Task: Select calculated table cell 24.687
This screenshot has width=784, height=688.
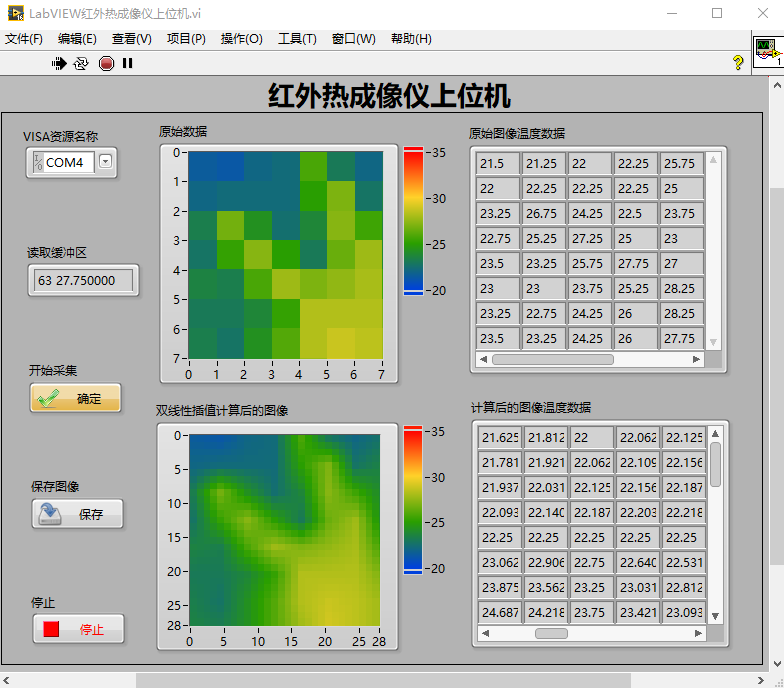Action: (500, 612)
